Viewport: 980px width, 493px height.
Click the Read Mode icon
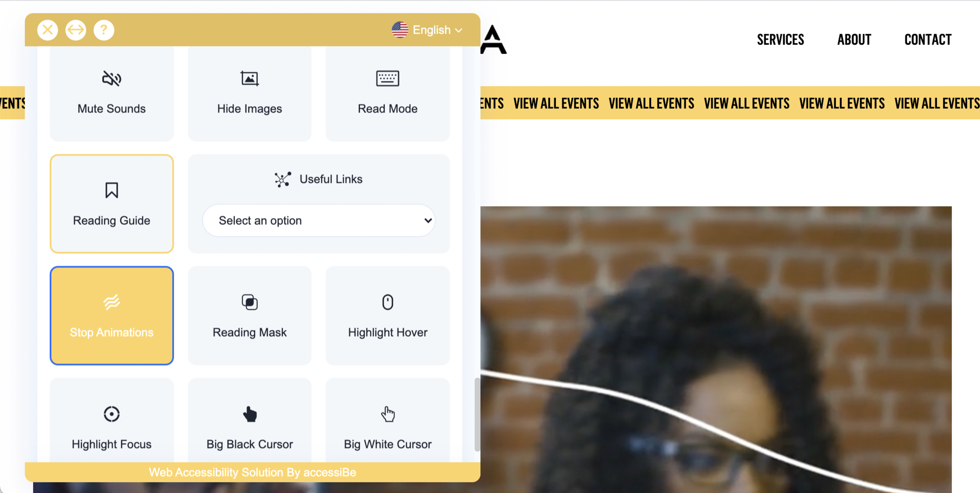[x=387, y=78]
